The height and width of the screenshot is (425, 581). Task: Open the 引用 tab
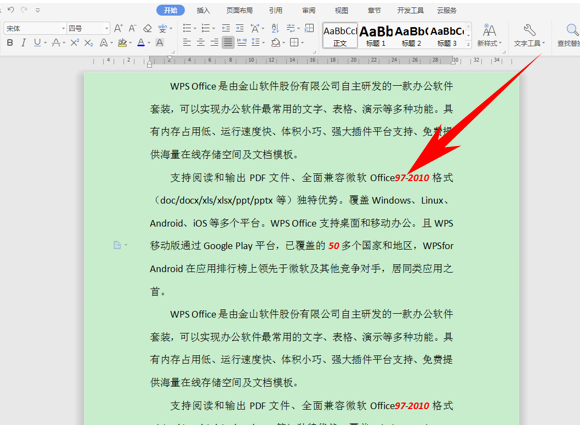click(x=275, y=10)
